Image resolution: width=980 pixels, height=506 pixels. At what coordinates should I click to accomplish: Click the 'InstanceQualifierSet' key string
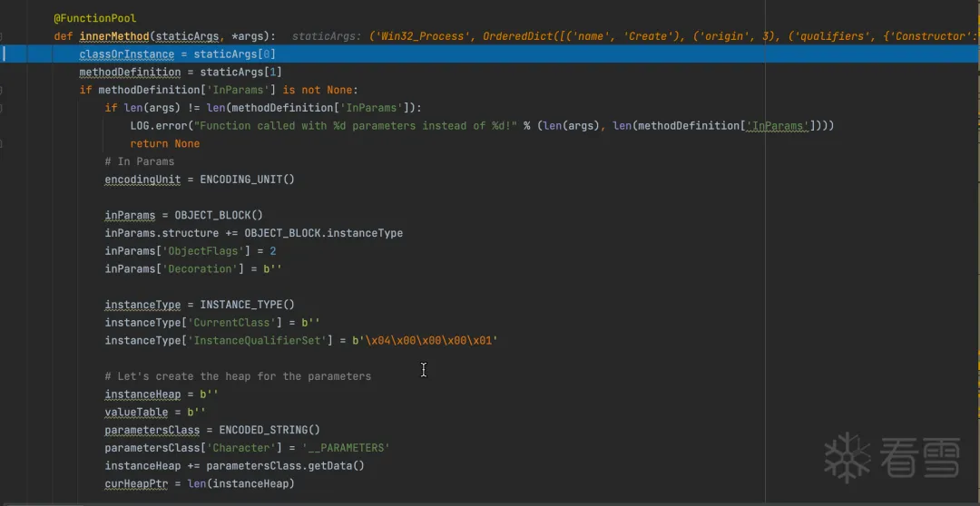point(257,340)
